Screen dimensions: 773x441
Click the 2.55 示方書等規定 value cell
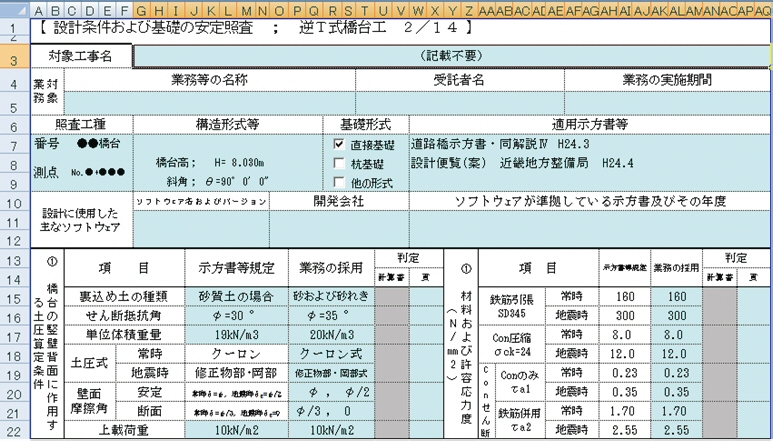(x=625, y=431)
